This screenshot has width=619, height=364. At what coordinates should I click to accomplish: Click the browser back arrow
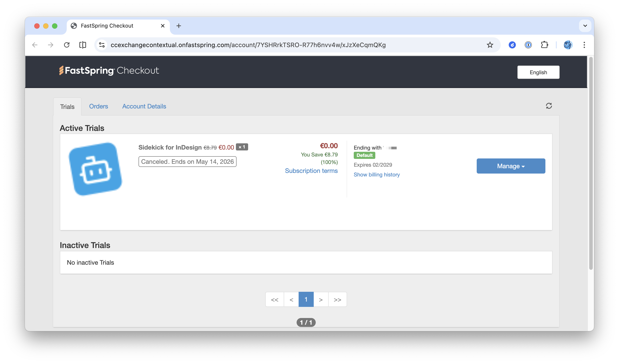[x=35, y=45]
